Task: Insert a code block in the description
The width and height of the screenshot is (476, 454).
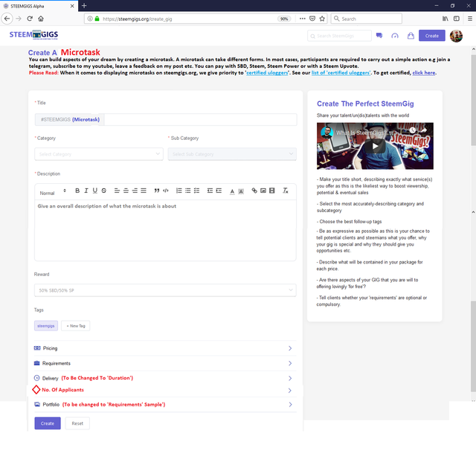Action: [x=166, y=191]
